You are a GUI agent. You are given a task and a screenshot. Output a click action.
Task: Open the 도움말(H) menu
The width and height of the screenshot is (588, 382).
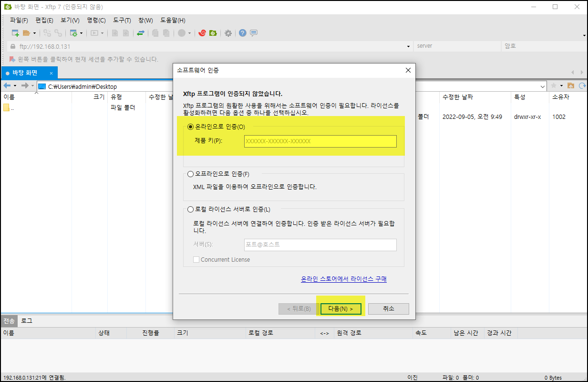(173, 21)
